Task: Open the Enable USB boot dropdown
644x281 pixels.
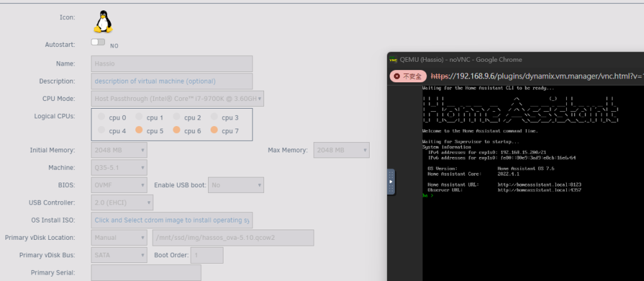Action: click(x=236, y=185)
